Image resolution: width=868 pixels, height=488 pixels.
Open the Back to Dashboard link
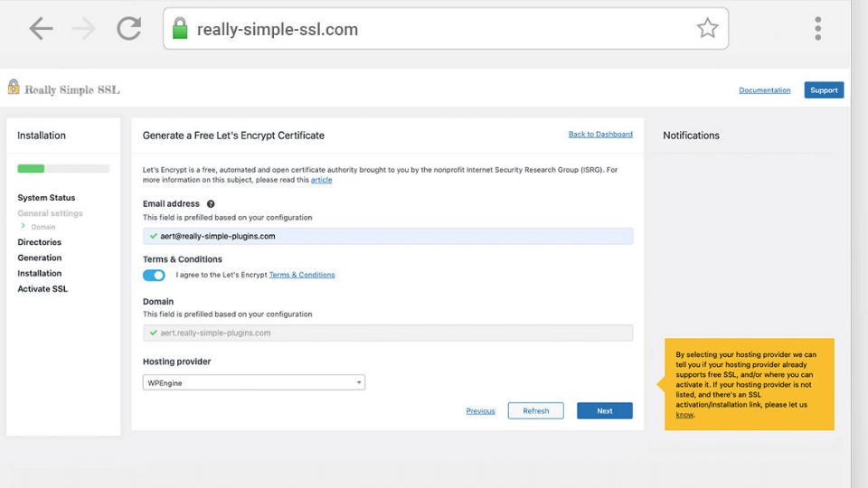(600, 135)
